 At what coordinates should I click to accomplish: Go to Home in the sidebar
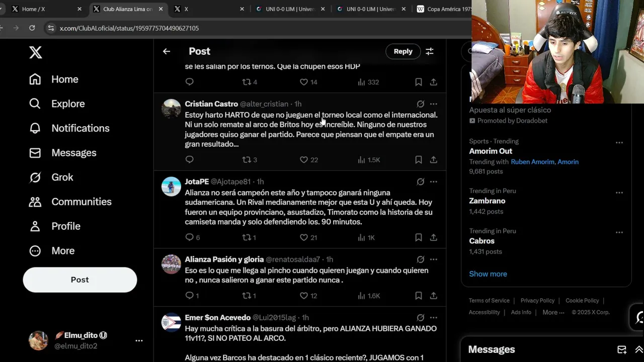point(54,79)
